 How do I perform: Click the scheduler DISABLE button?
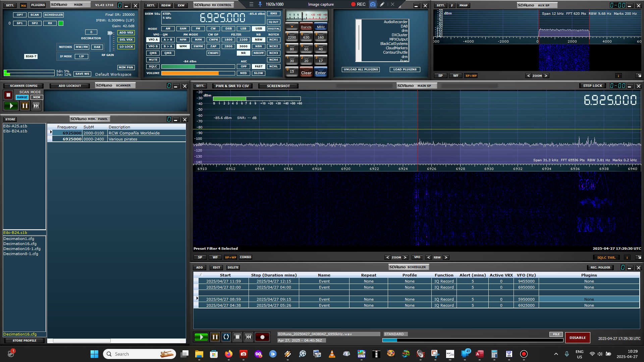[x=577, y=338]
